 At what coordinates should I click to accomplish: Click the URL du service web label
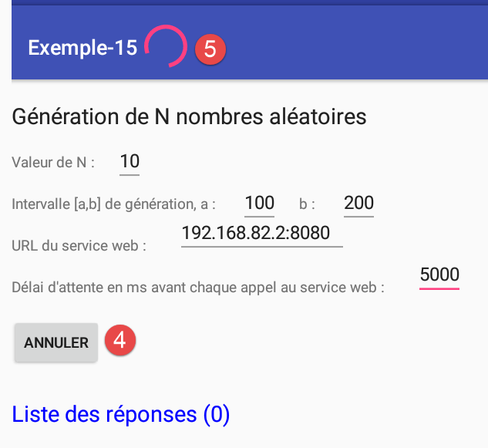coord(79,246)
